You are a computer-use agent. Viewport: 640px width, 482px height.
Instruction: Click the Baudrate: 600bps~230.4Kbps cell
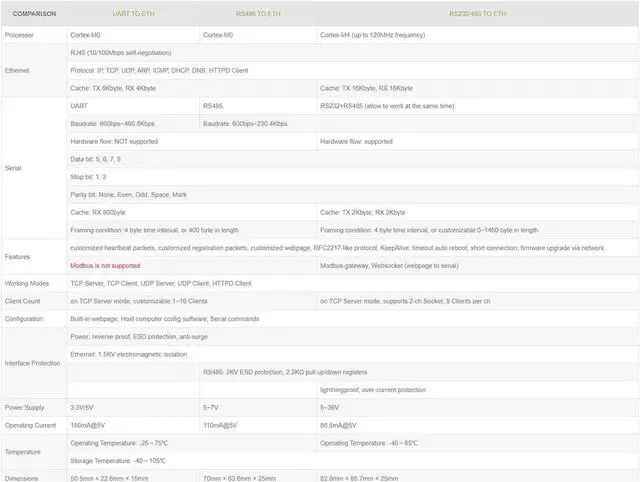pos(419,124)
